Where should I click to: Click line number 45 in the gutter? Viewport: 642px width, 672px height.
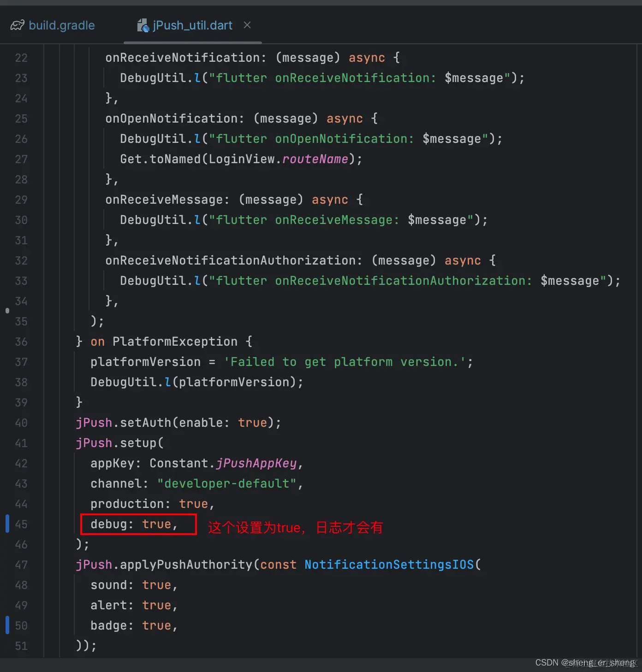pyautogui.click(x=21, y=525)
